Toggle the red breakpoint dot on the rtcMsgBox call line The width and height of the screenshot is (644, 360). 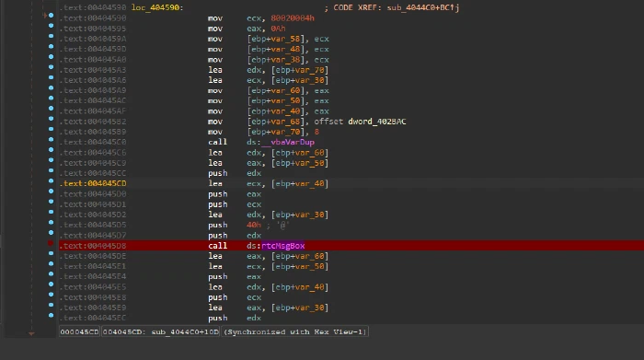click(51, 243)
